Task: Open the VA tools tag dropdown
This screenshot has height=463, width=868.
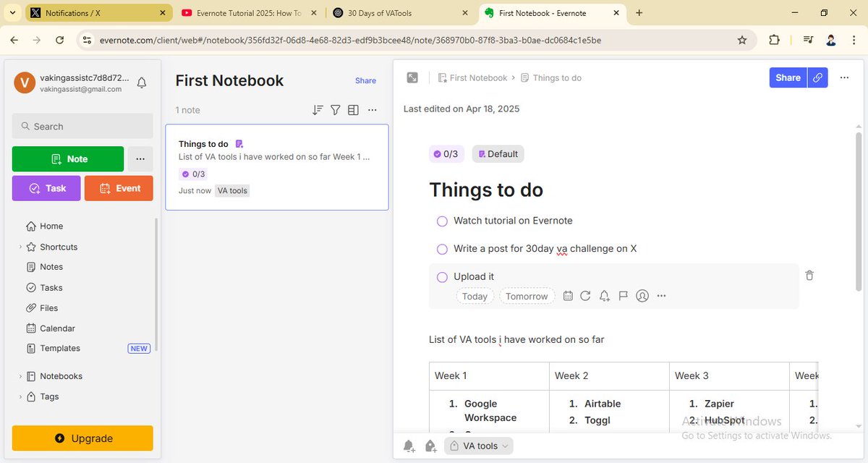Action: tap(479, 446)
